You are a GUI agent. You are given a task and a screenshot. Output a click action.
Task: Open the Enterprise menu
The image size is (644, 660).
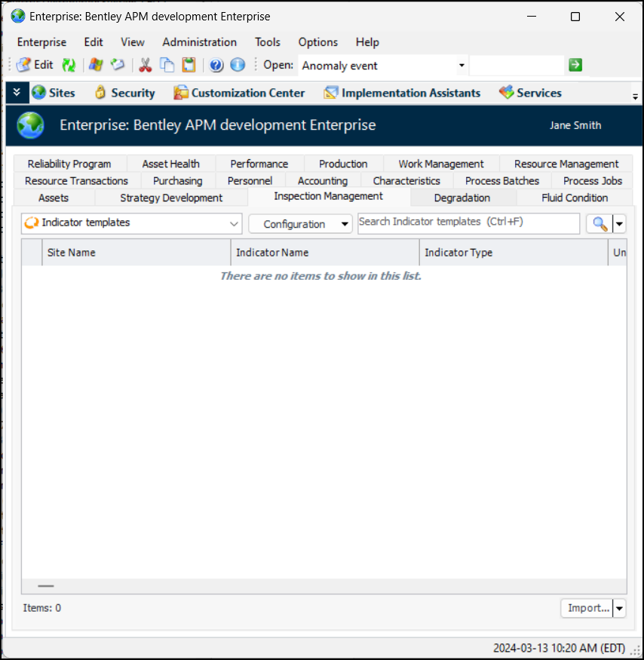pos(41,42)
